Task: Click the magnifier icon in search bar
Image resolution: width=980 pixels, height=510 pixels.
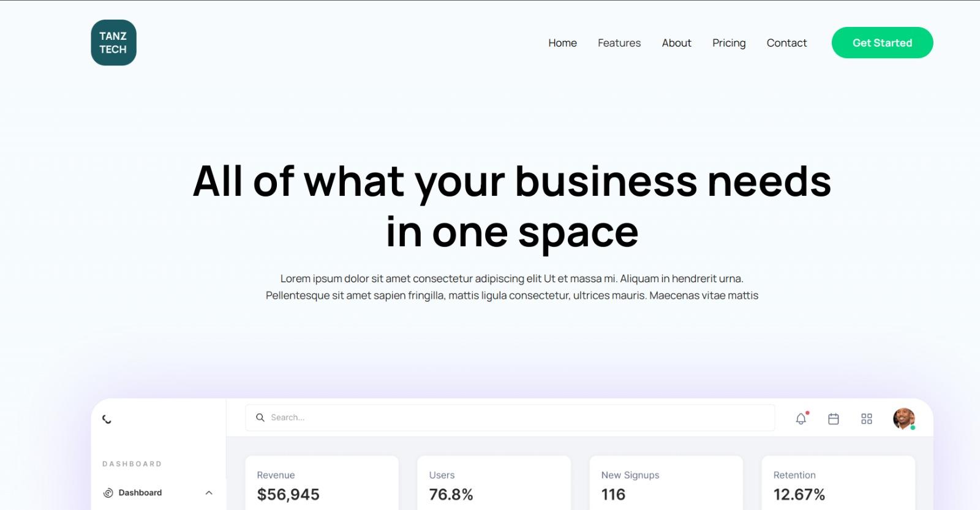Action: 260,418
